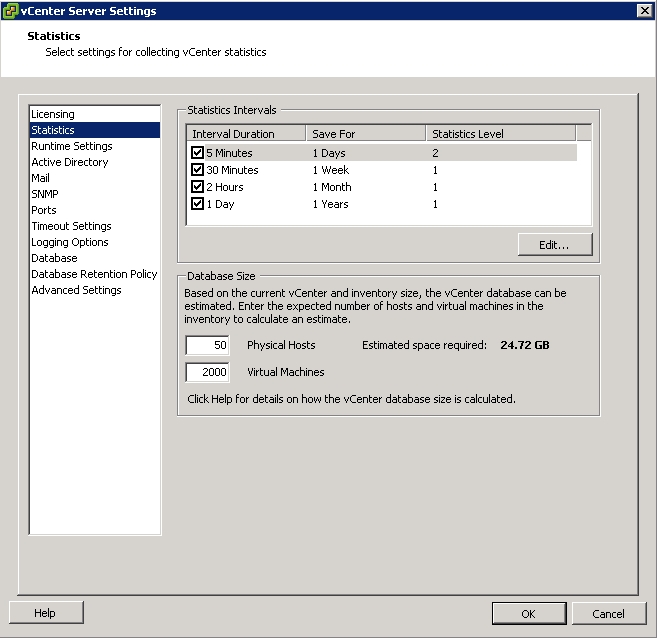The image size is (657, 638).
Task: Open SNMP settings
Action: pyautogui.click(x=95, y=194)
